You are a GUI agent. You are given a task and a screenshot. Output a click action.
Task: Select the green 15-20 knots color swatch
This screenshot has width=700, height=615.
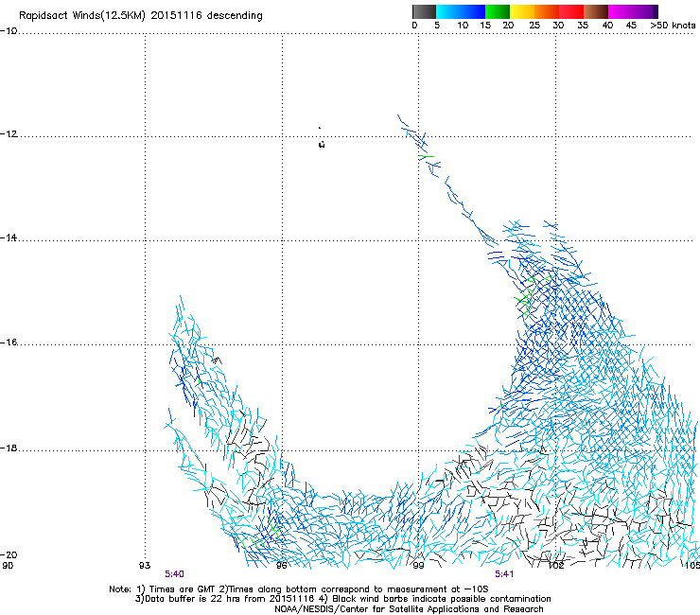coord(498,11)
